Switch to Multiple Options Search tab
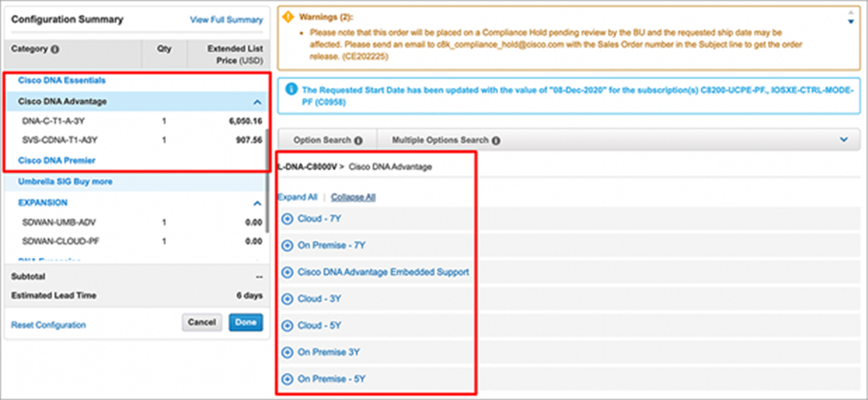 446,140
